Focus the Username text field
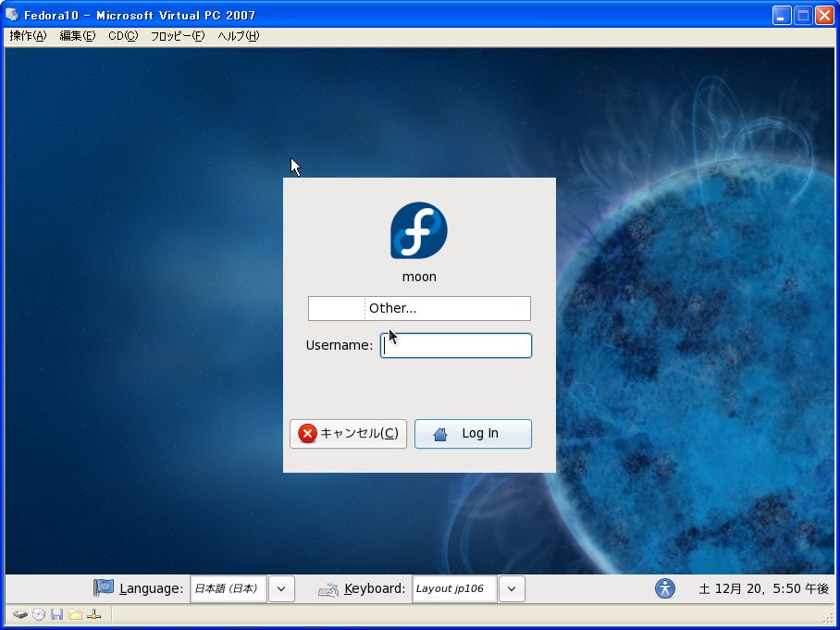The image size is (840, 630). (x=456, y=346)
